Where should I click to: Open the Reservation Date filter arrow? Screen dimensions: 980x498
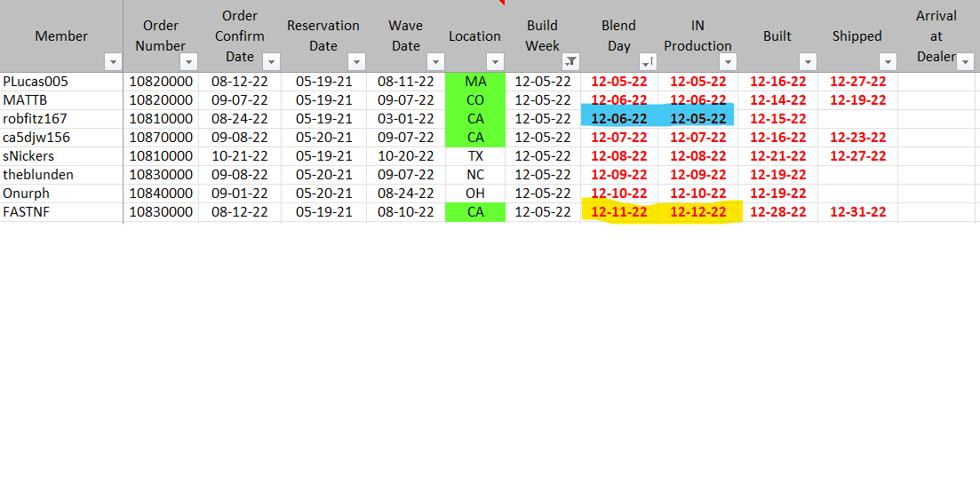pyautogui.click(x=356, y=62)
